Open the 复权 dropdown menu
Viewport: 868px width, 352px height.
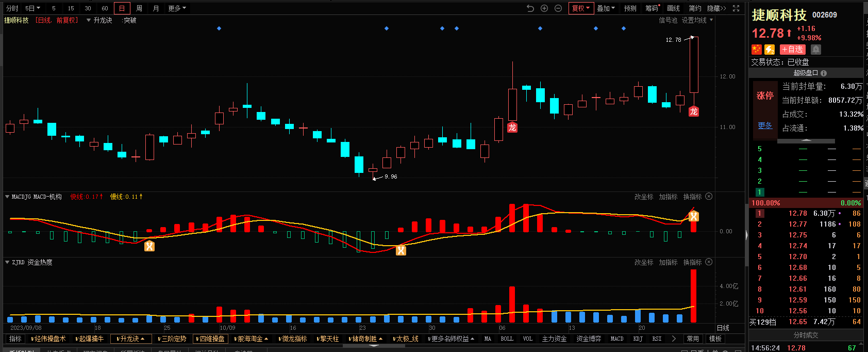point(581,8)
